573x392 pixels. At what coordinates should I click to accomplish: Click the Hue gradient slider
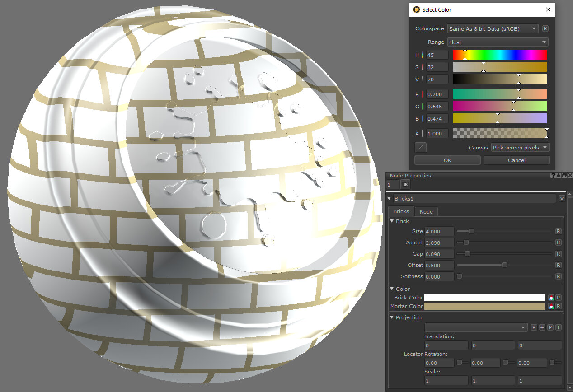click(x=500, y=55)
